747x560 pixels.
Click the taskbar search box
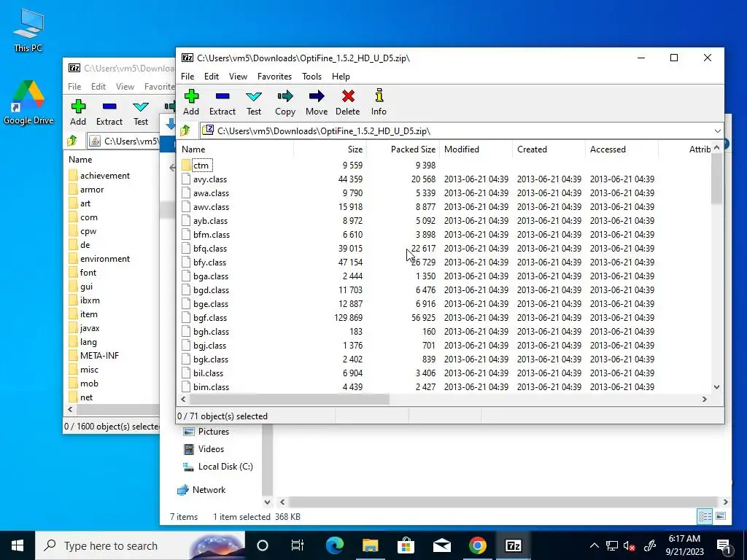[140, 545]
